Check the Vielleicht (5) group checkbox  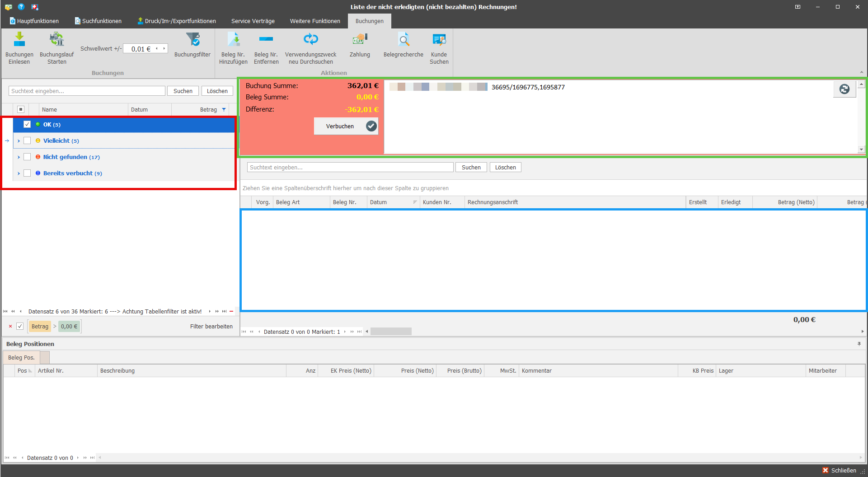tap(27, 140)
